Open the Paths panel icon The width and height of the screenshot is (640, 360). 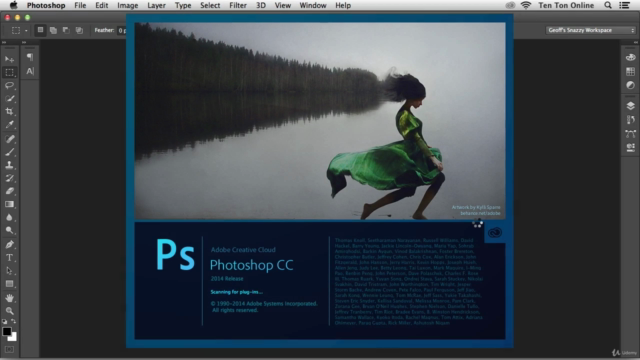(630, 133)
